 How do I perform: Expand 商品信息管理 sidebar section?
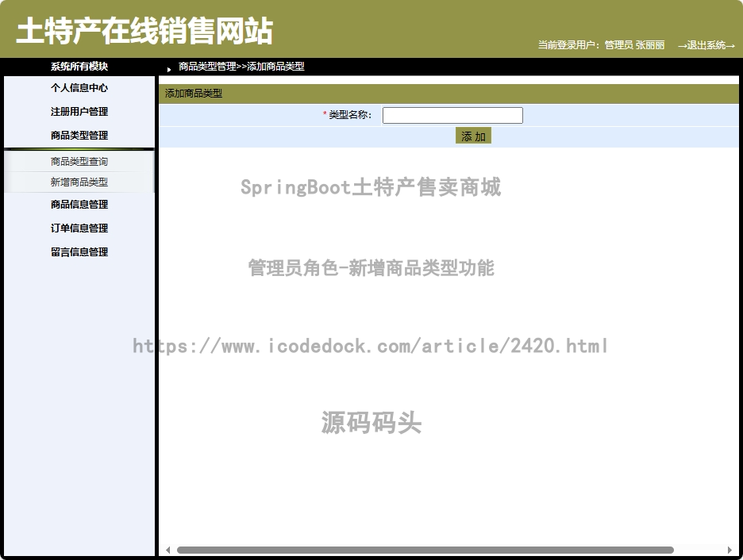click(79, 205)
